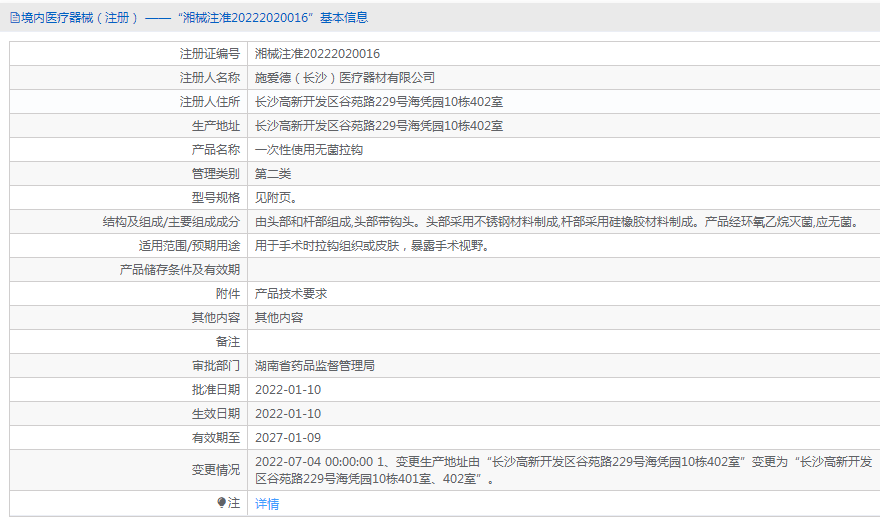Click the date 2027-01-09

(x=288, y=438)
